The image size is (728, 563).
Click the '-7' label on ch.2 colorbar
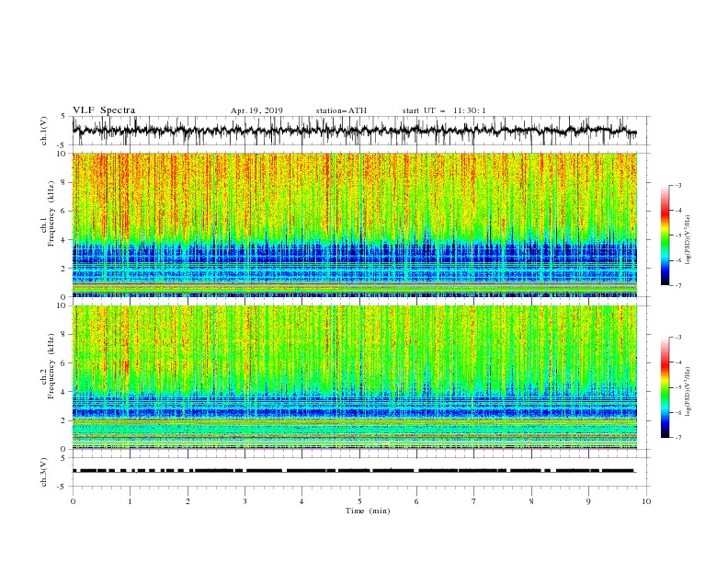[677, 438]
